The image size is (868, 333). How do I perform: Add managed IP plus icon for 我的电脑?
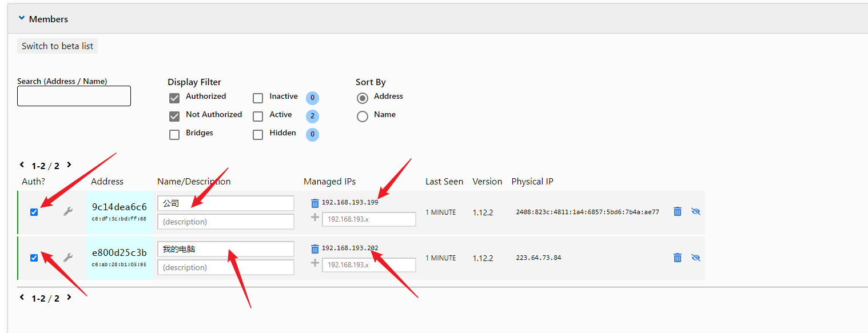pos(314,263)
